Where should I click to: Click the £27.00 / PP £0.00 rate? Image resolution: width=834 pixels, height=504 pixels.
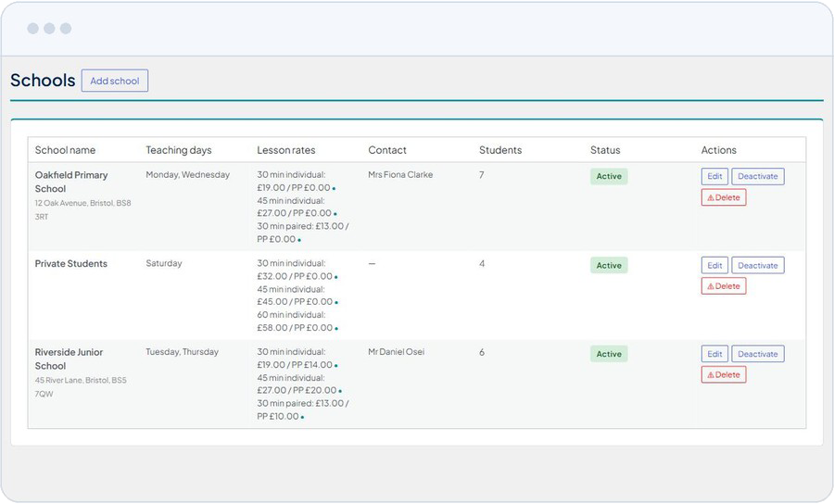tap(294, 213)
